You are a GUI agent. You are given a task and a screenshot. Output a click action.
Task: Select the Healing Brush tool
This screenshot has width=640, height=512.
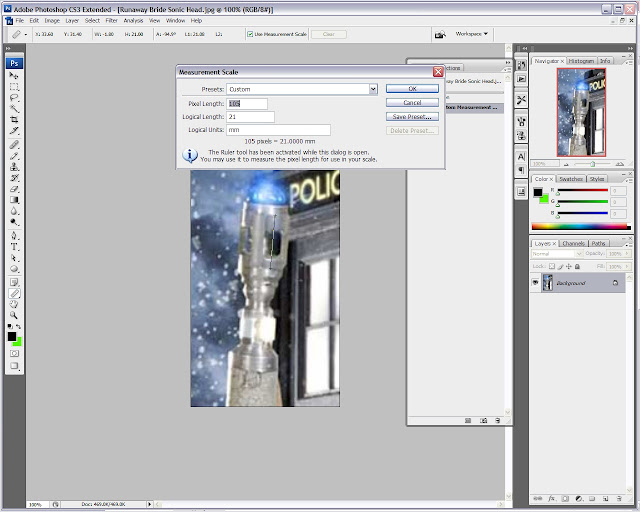[14, 145]
